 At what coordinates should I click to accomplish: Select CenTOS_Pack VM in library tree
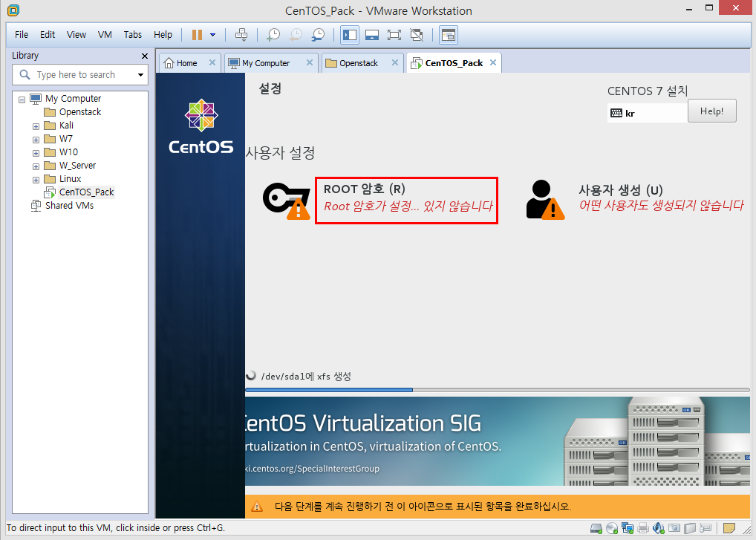[x=79, y=192]
